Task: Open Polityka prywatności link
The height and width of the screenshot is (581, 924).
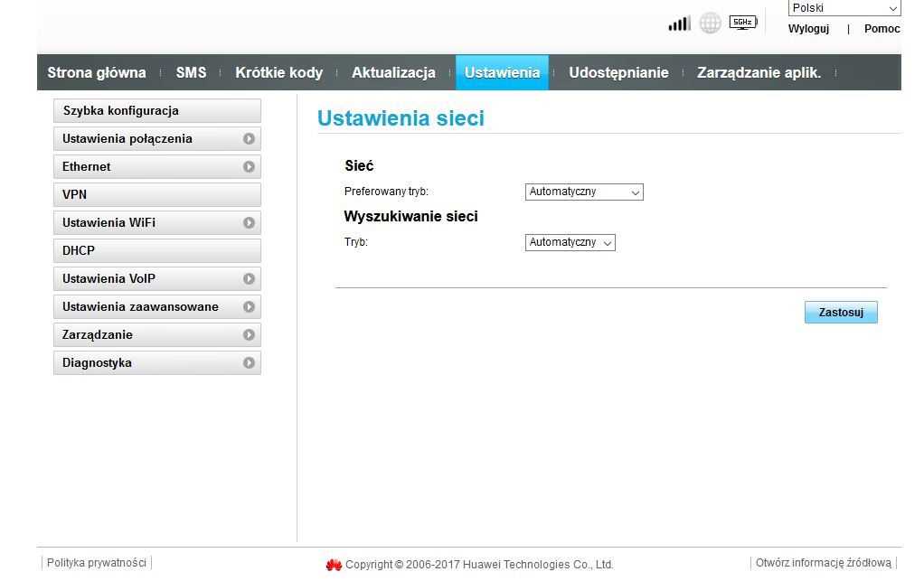Action: (x=97, y=563)
